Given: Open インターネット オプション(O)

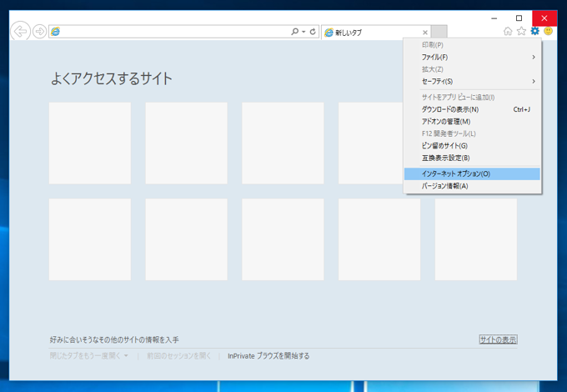Looking at the screenshot, I should 472,174.
